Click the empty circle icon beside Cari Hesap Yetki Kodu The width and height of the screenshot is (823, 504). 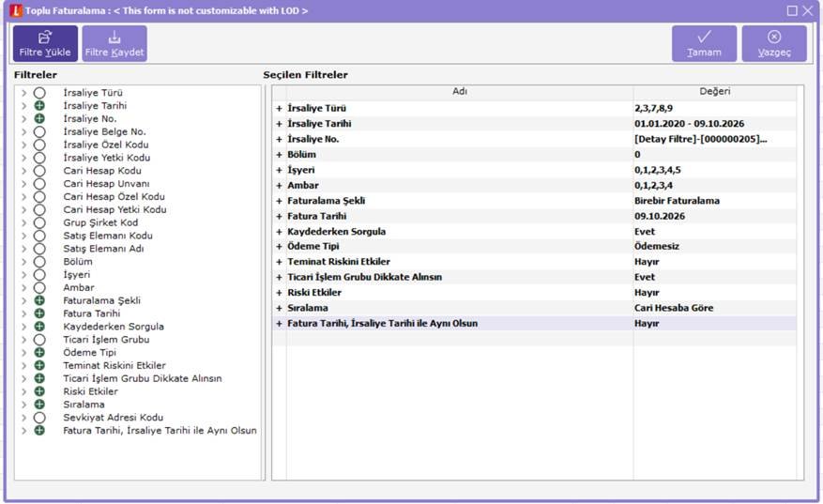tap(39, 209)
